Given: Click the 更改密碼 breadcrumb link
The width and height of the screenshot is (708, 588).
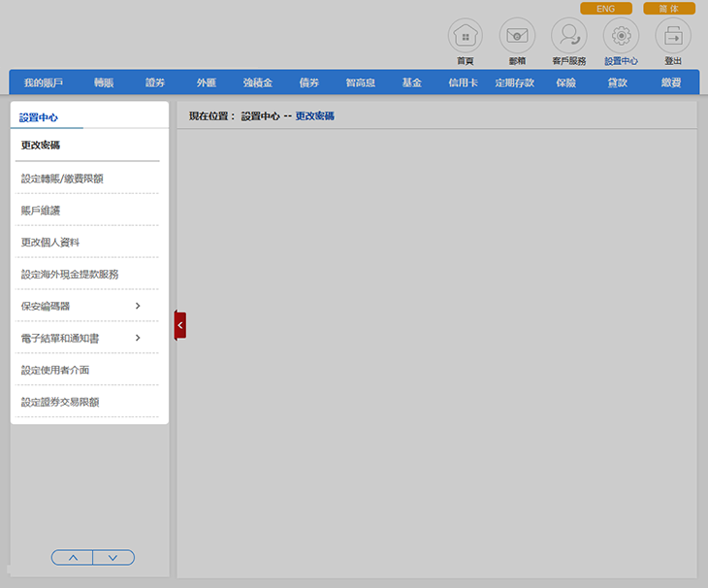Looking at the screenshot, I should [315, 115].
